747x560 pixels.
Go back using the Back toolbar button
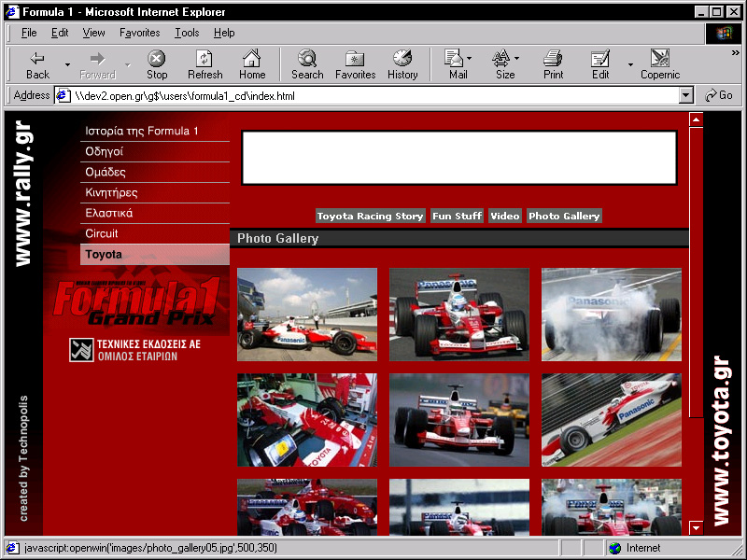tap(37, 64)
